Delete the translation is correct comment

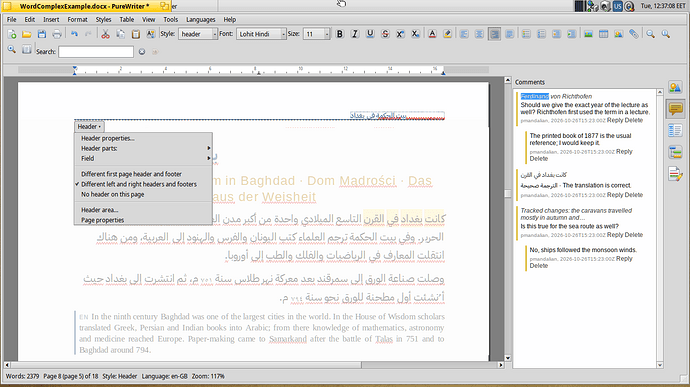pos(634,195)
